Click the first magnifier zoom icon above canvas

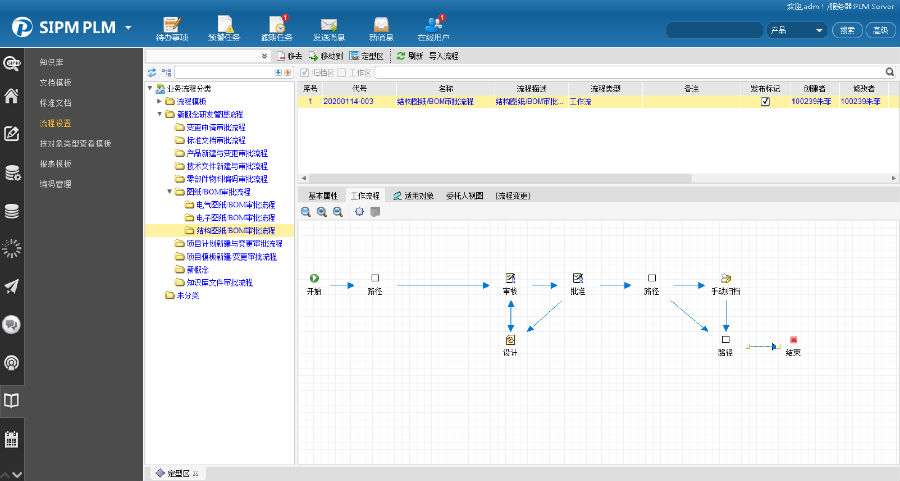(x=306, y=212)
